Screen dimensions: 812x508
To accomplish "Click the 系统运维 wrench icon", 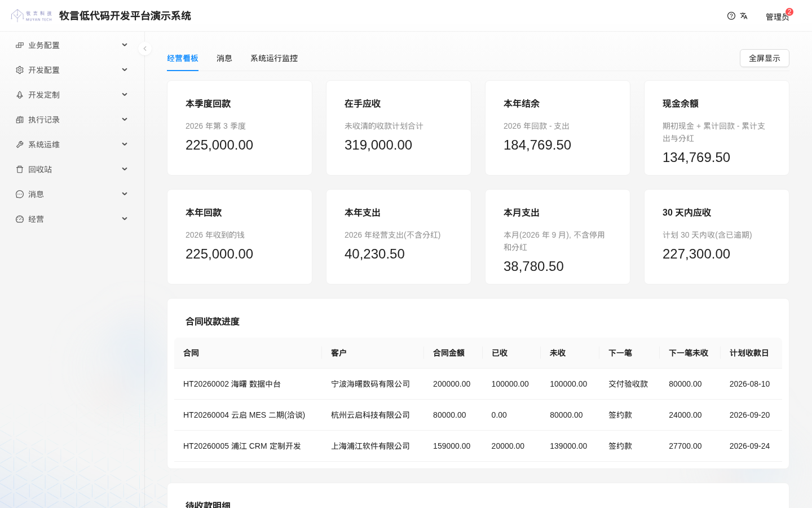I will [20, 144].
